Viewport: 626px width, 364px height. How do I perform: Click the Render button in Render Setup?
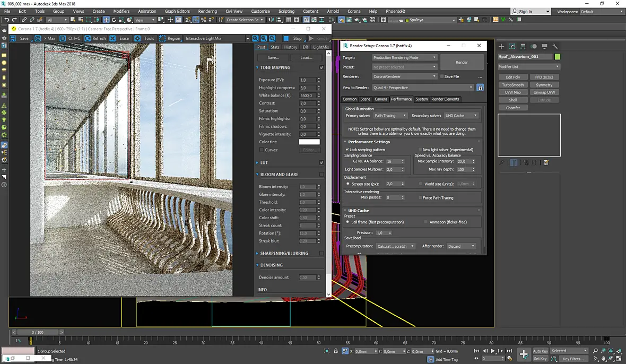(x=462, y=62)
